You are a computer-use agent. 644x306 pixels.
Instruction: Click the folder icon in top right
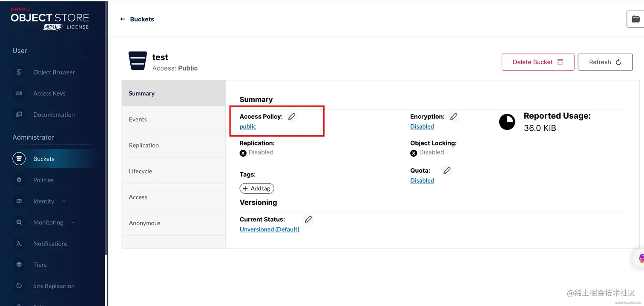(635, 19)
